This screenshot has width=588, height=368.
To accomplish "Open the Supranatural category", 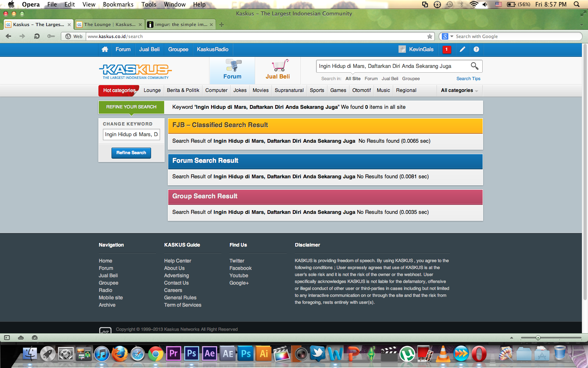I will tap(289, 90).
